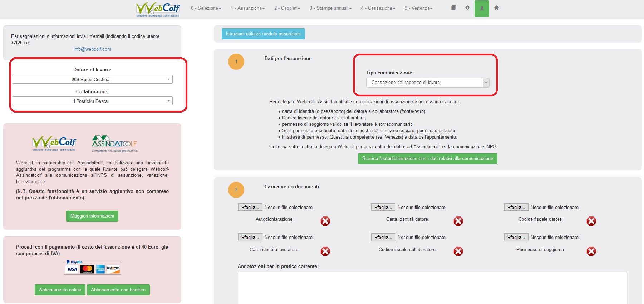Click the red X next to Codice fiscale collaboratore
This screenshot has height=304, width=644.
458,251
